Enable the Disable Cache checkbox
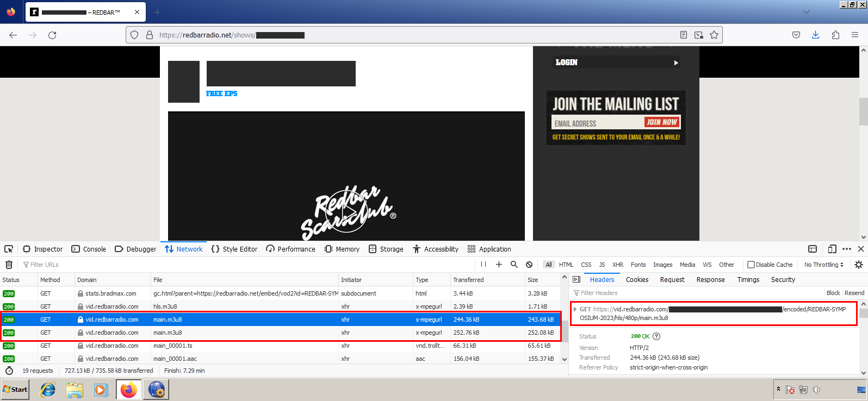This screenshot has width=868, height=401. tap(751, 265)
